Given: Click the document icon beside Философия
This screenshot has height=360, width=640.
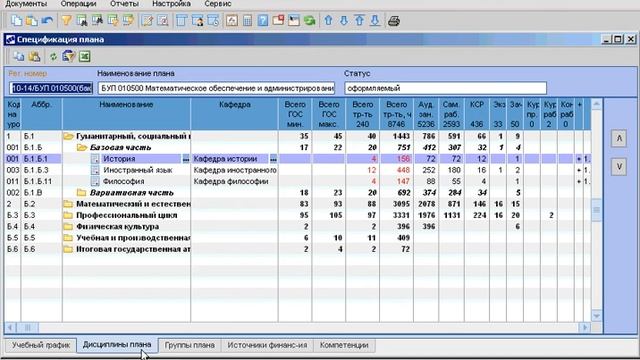Looking at the screenshot, I should [x=95, y=181].
